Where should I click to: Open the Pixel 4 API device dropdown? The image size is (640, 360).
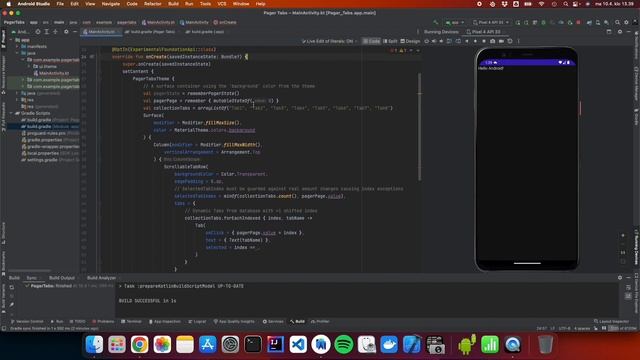pyautogui.click(x=491, y=22)
